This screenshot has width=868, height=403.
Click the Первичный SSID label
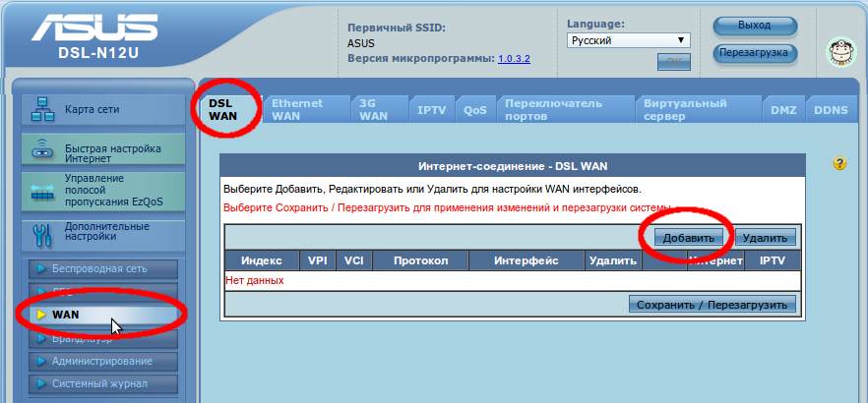pyautogui.click(x=397, y=28)
